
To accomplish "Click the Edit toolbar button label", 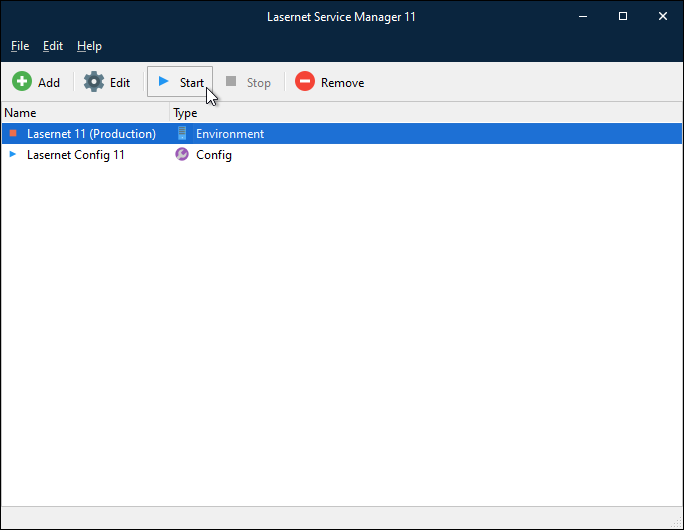I will [120, 83].
